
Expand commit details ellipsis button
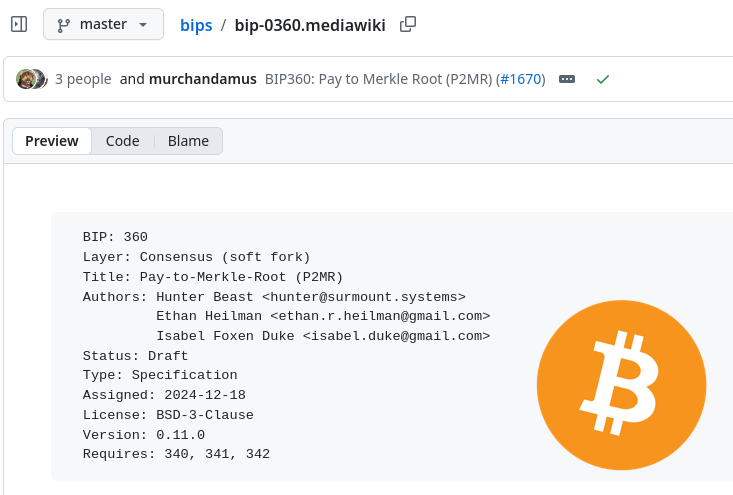pos(567,79)
